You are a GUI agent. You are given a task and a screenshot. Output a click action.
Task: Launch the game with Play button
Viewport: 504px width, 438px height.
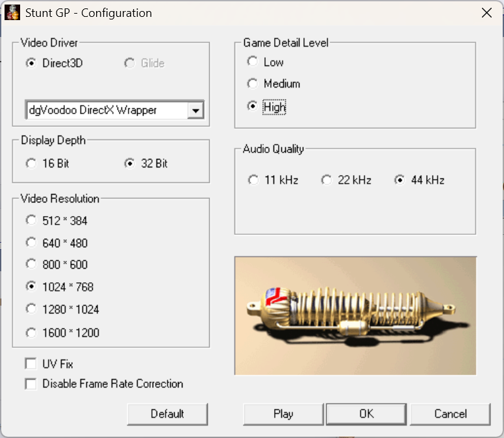point(283,414)
